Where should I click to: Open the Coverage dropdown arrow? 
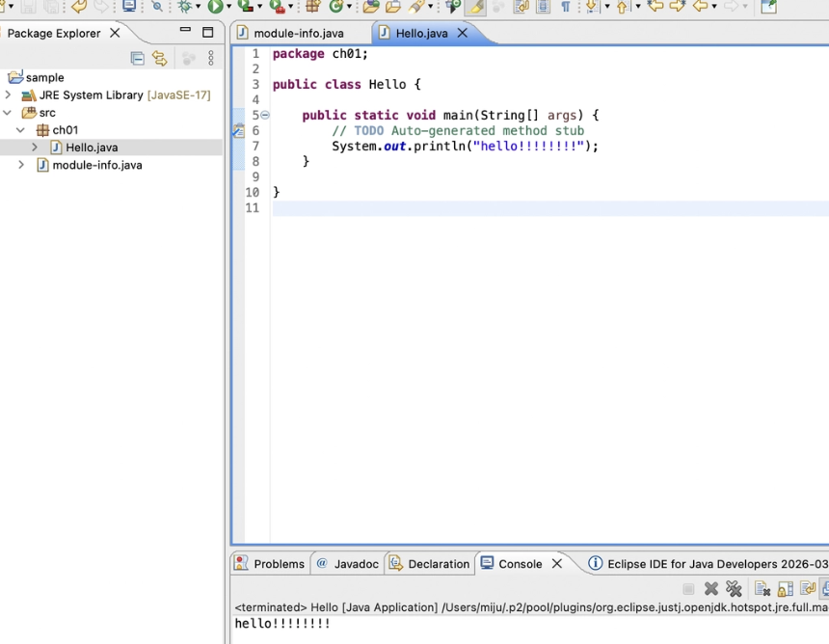pos(259,7)
